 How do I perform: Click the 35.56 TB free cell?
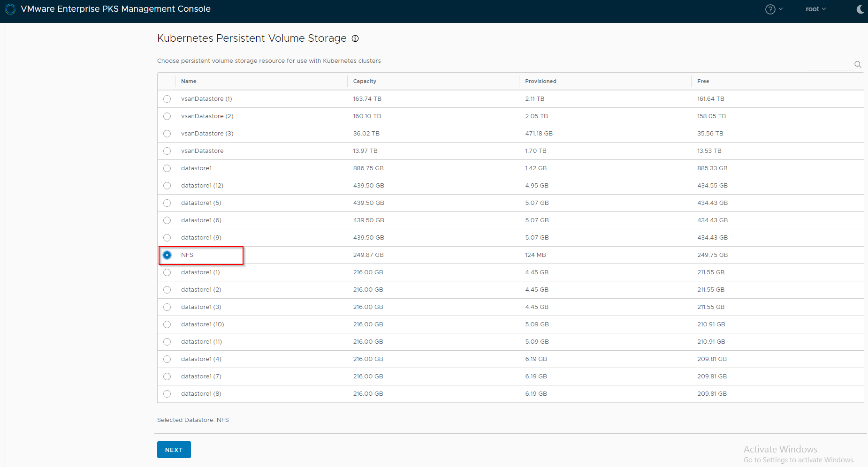click(x=710, y=134)
